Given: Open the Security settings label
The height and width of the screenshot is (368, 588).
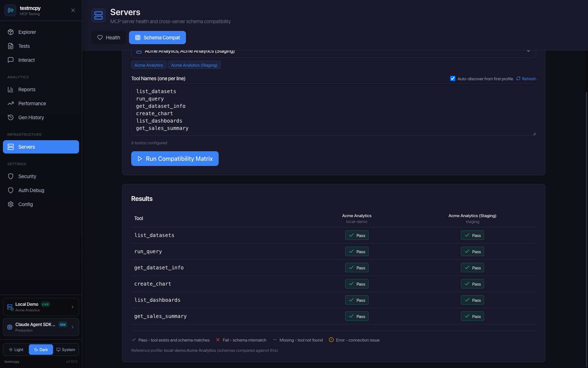Looking at the screenshot, I should tap(27, 176).
